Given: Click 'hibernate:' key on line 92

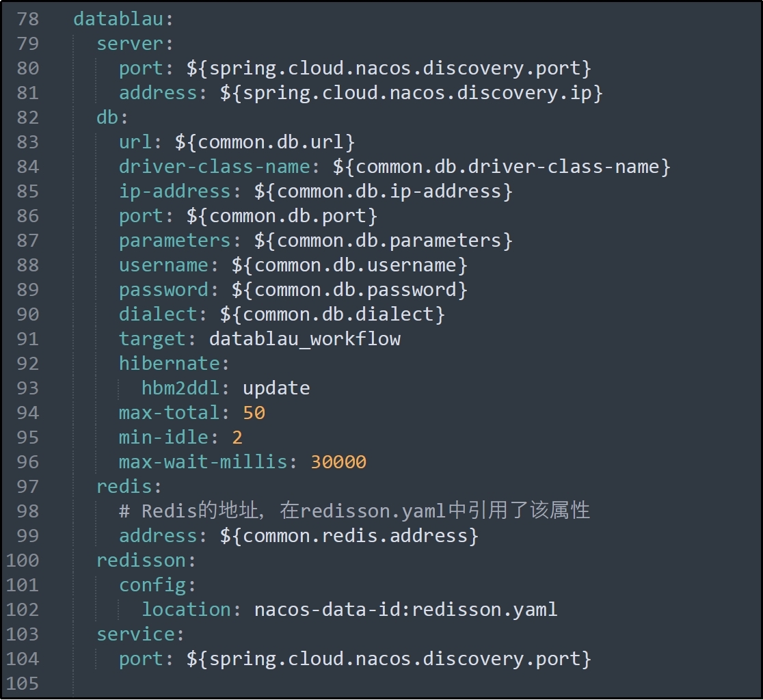Looking at the screenshot, I should pos(174,364).
